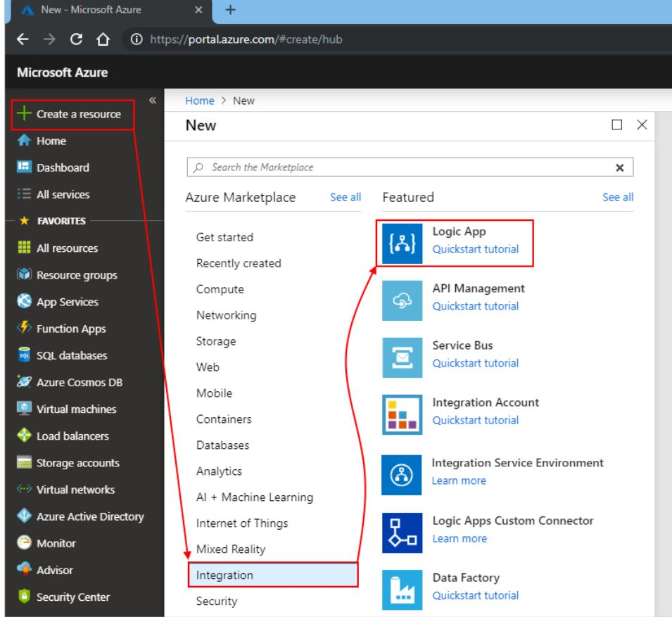Screen dimensions: 672x617
Task: Go back with browser back arrow
Action: tap(23, 39)
